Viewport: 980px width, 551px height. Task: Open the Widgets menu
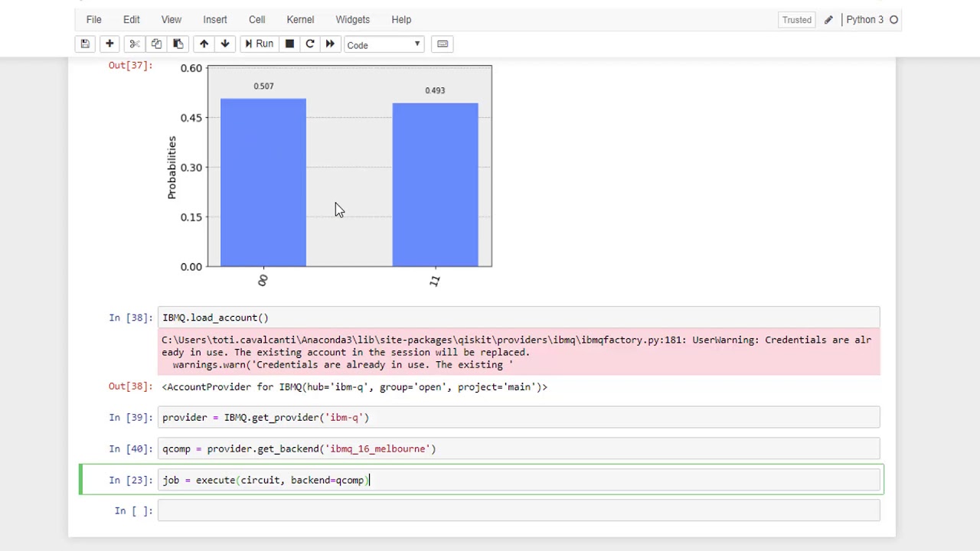(352, 20)
